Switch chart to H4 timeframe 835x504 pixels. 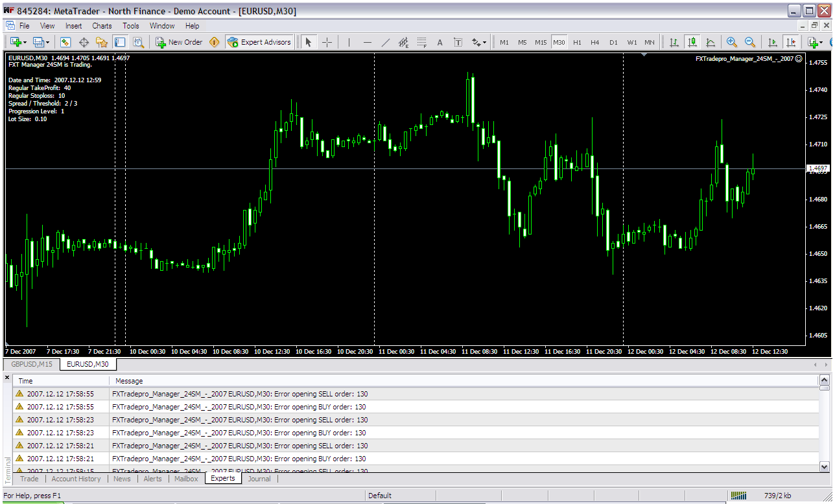click(595, 42)
